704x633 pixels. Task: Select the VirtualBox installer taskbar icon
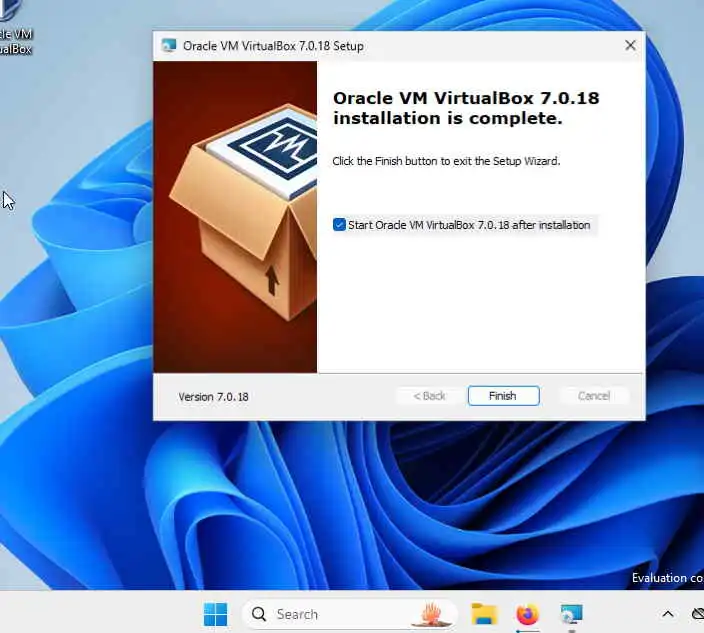(571, 614)
